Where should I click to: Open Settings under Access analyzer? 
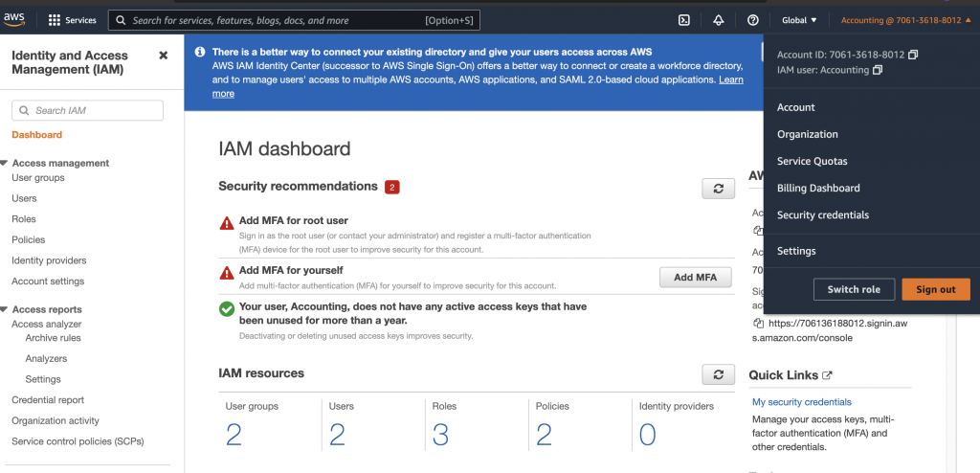tap(43, 379)
